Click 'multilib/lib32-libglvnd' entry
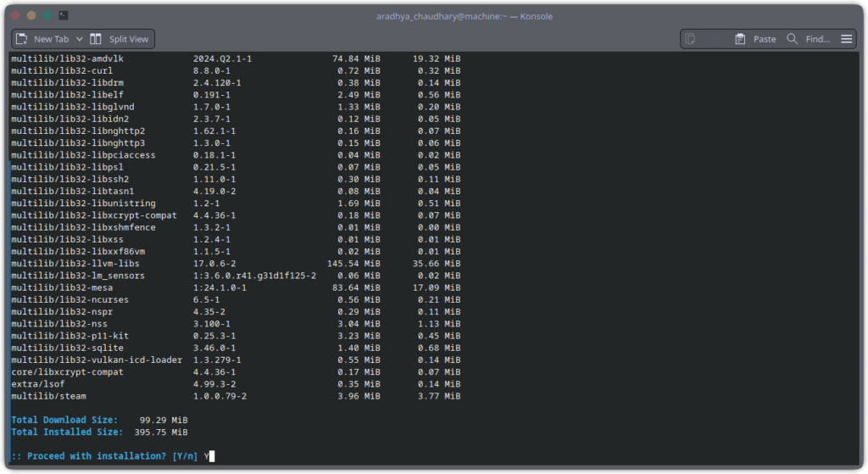 pyautogui.click(x=73, y=107)
